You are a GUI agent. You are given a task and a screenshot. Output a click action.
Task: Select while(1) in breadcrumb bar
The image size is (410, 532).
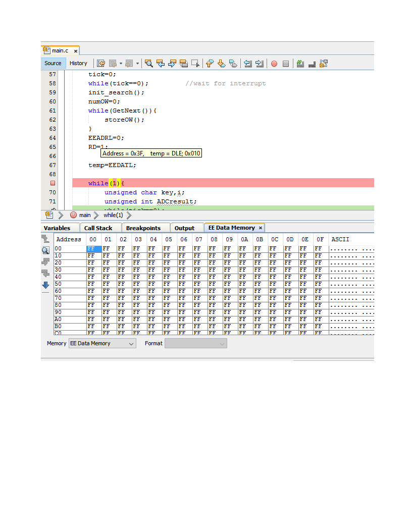coord(114,215)
